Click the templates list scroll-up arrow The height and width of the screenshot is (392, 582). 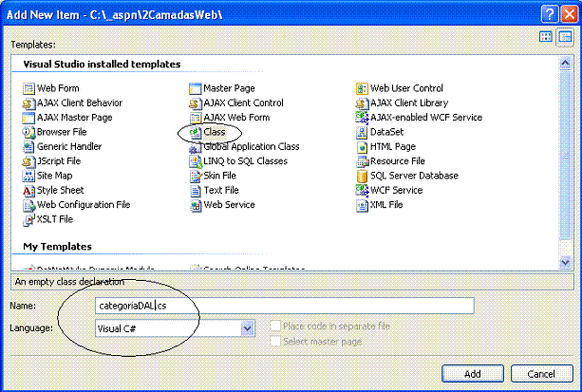[565, 63]
